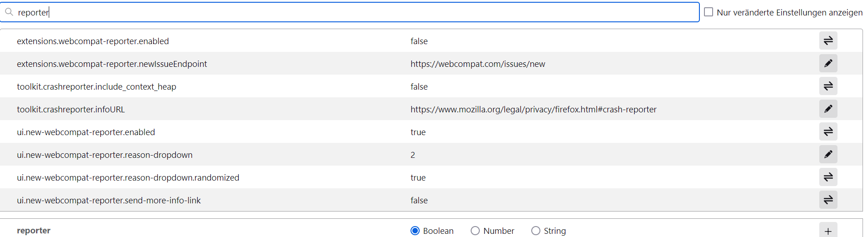Edit the reason-dropdown preference number
This screenshot has width=868, height=237.
tap(828, 154)
